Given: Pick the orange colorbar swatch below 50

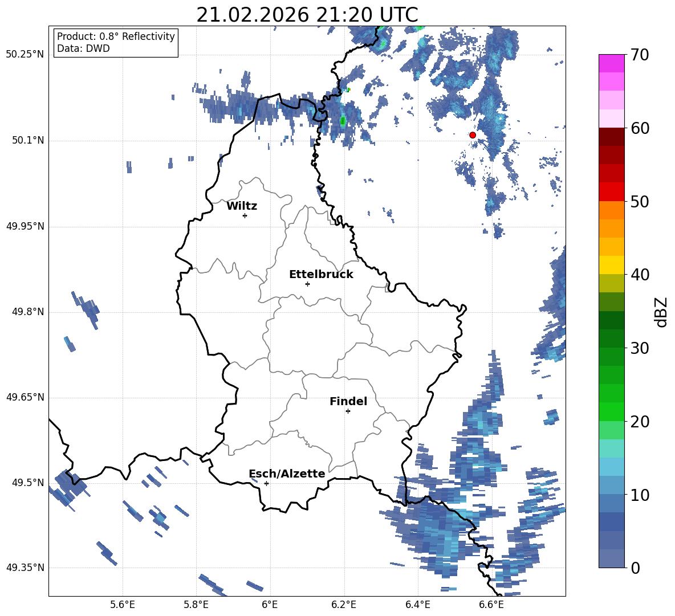Looking at the screenshot, I should click(x=611, y=210).
